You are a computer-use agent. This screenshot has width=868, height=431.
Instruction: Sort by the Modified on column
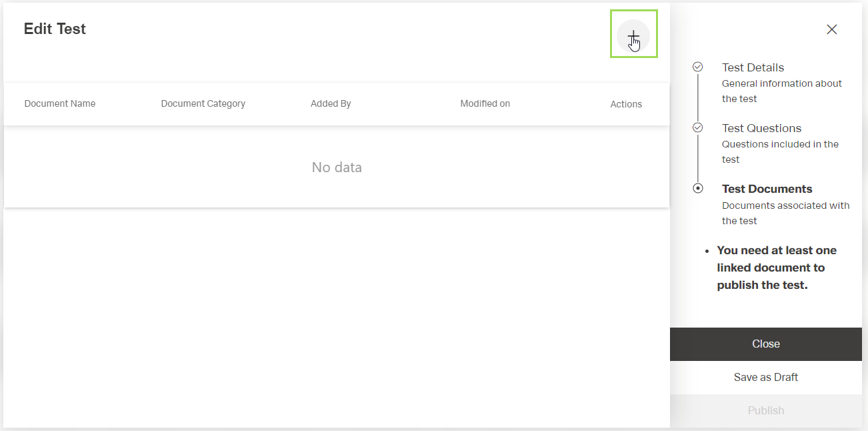pyautogui.click(x=485, y=103)
